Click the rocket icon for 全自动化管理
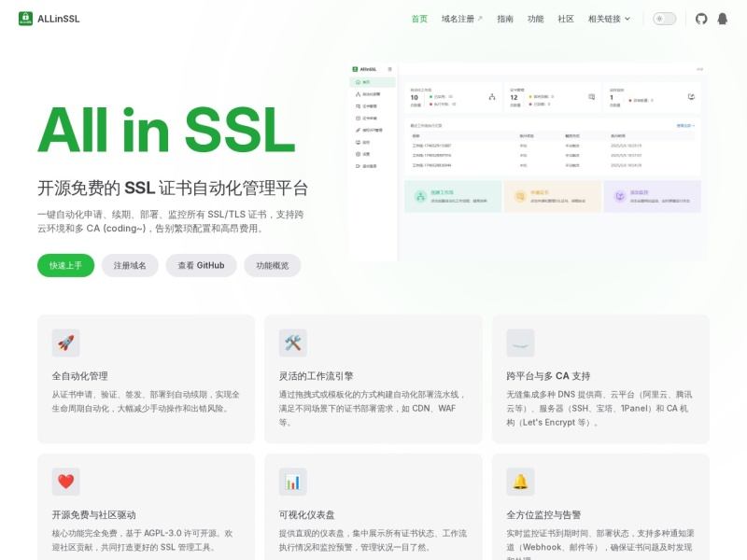The image size is (747, 560). (x=65, y=343)
